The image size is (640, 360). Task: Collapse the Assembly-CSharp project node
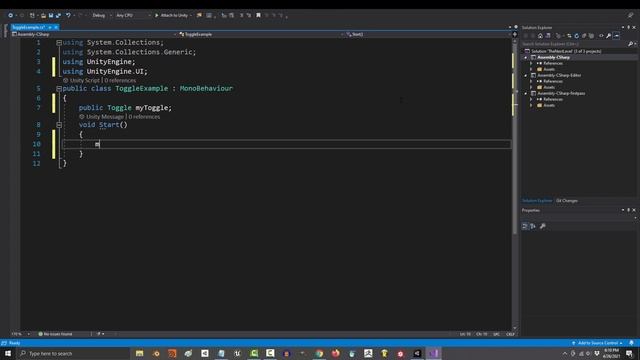coord(526,58)
